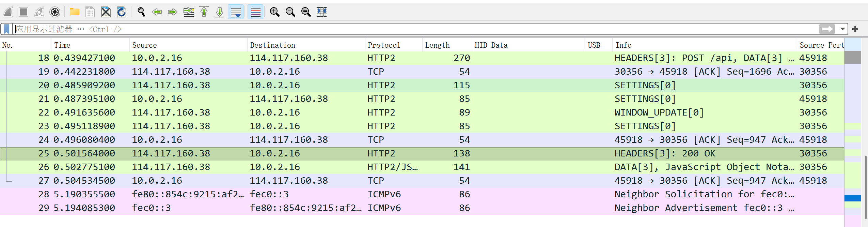868x227 pixels.
Task: Toggle auto-scroll during live capture
Action: click(236, 12)
